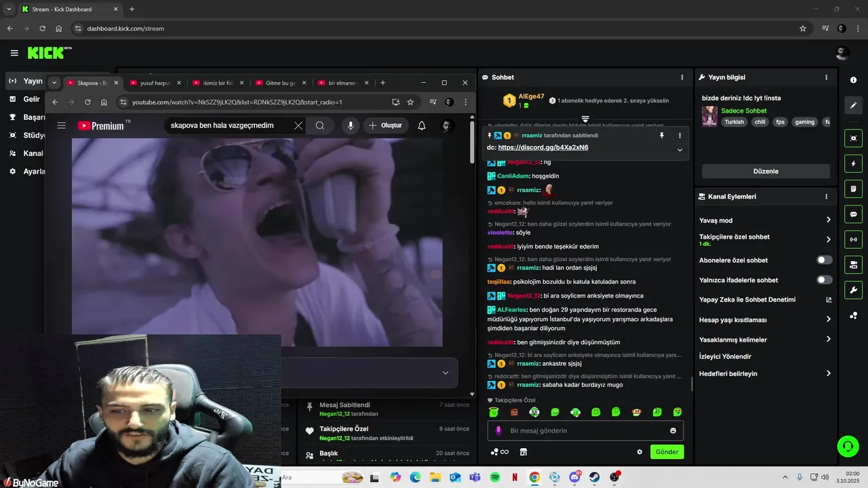
Task: Click İzleyici Yönlendir option
Action: click(x=725, y=357)
